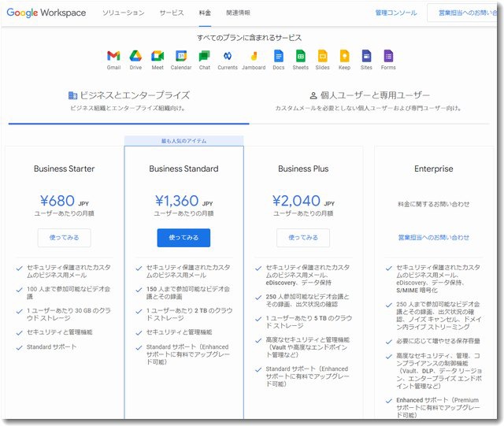Click the Docs icon
This screenshot has height=426, width=504.
tap(278, 56)
